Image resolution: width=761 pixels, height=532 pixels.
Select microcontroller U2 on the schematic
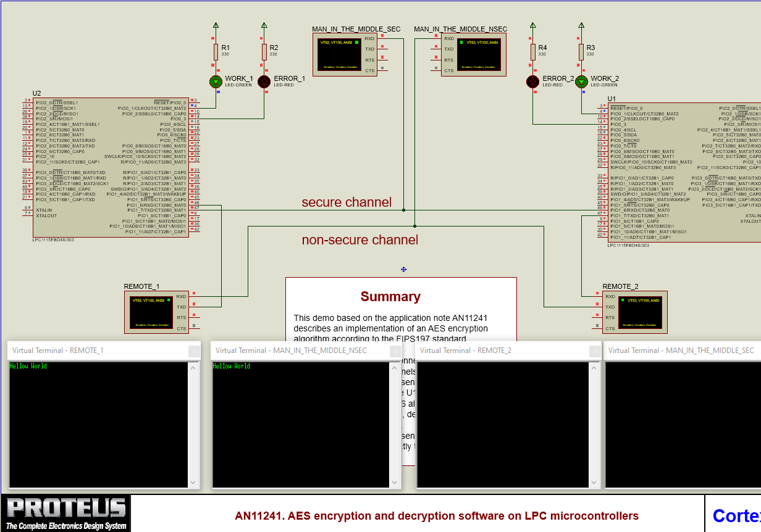tap(111, 167)
